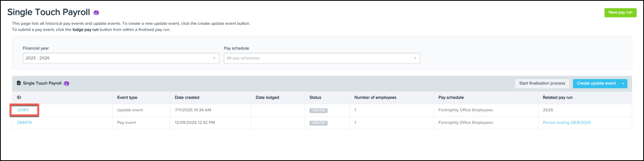Click the Single Touch Payroll page heading
This screenshot has width=644, height=161.
coord(49,12)
